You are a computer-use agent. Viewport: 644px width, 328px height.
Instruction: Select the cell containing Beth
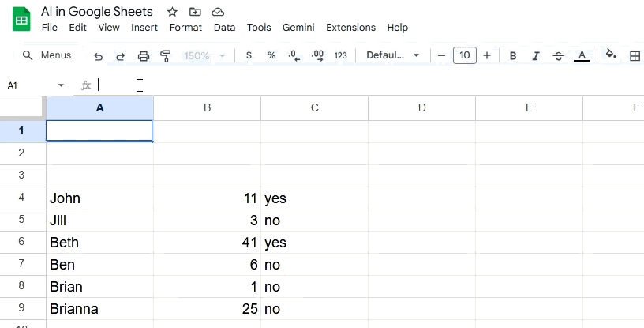[99, 243]
